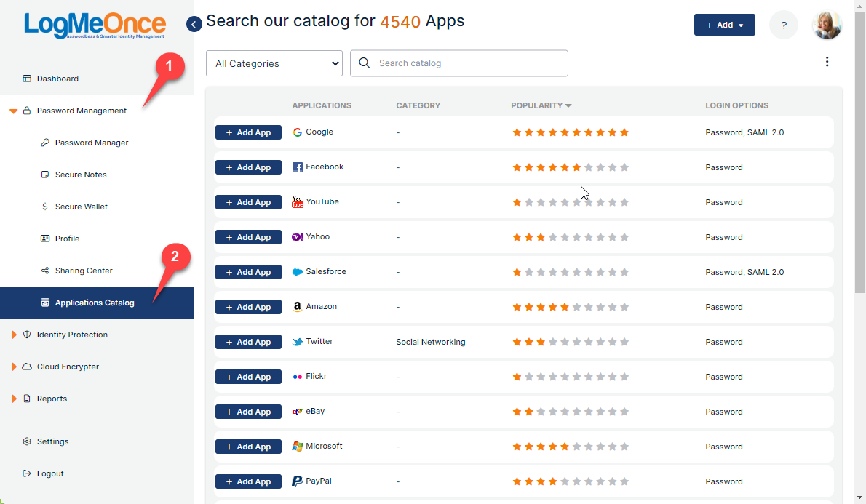Viewport: 866px width, 504px height.
Task: Click the Amazon logo icon
Action: tap(297, 307)
